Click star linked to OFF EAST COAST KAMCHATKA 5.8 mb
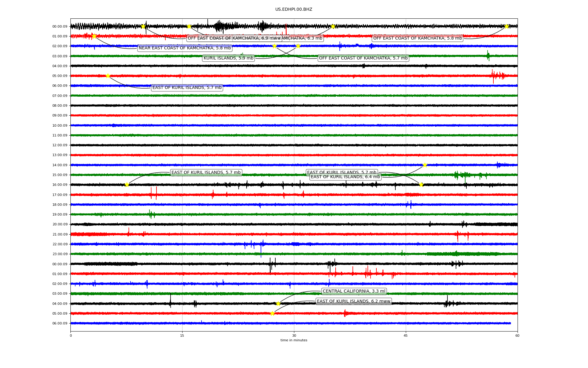The width and height of the screenshot is (588, 368). point(507,26)
